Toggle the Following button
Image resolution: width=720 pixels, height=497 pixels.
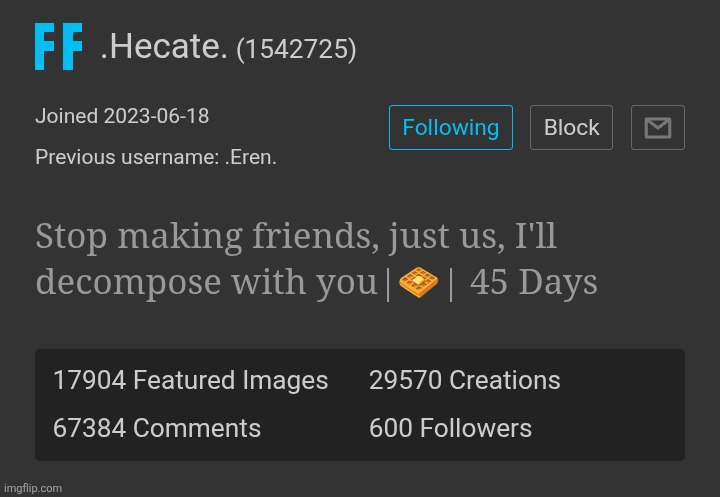point(450,128)
